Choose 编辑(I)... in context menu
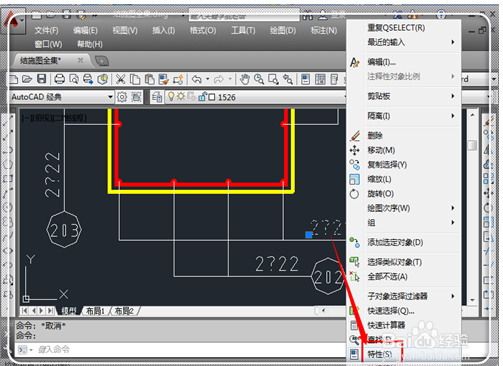This screenshot has width=503, height=366. (381, 62)
